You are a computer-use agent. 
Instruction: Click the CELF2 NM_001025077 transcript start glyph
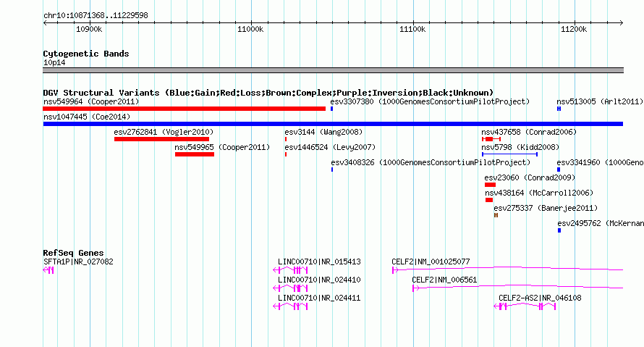tap(394, 270)
